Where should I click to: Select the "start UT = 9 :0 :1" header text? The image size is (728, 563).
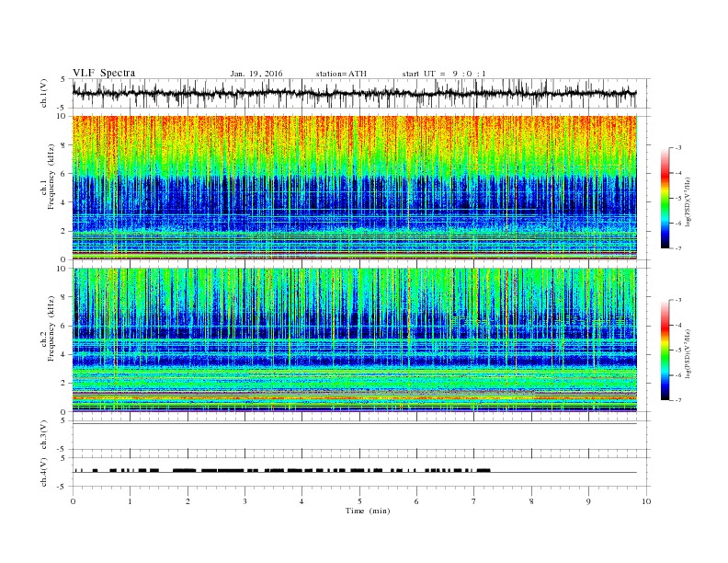(444, 74)
